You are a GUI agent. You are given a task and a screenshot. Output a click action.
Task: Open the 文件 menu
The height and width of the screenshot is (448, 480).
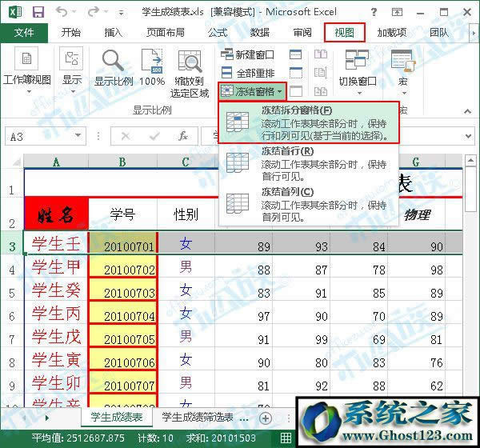24,33
